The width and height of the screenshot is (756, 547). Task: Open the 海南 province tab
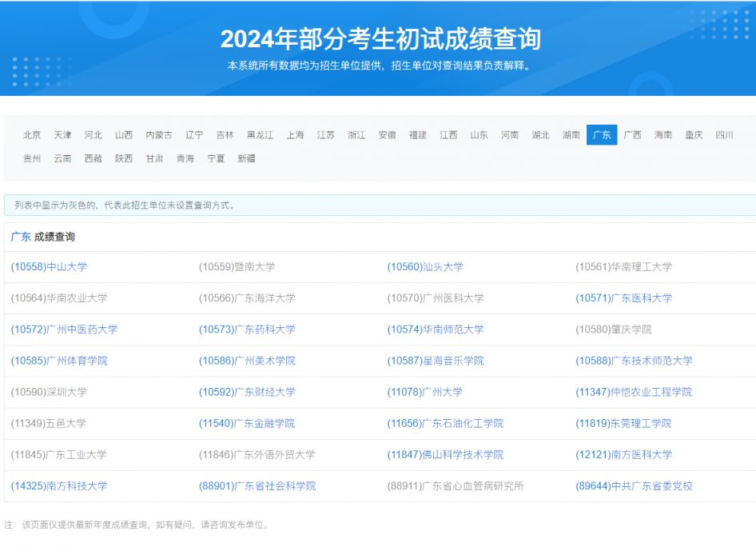coord(663,135)
